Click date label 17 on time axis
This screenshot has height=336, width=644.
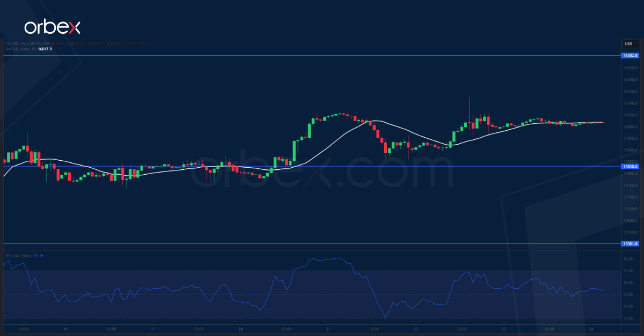tap(153, 328)
